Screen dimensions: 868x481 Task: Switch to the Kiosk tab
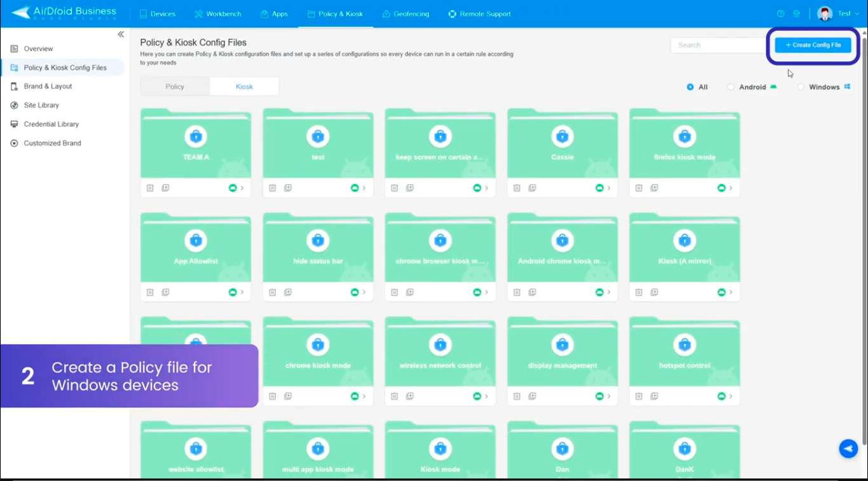click(x=244, y=86)
